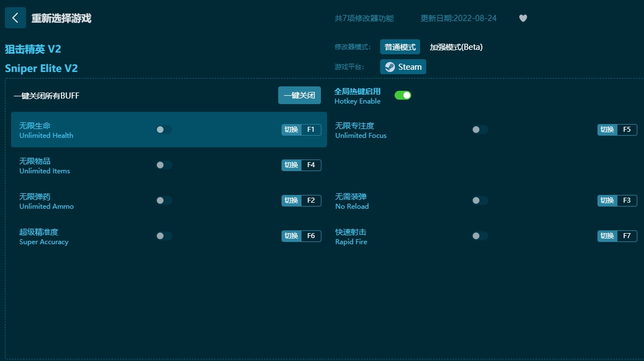Screen dimensions: 644x361
Task: Enable the Unlimited Health toggle
Action: tap(163, 130)
